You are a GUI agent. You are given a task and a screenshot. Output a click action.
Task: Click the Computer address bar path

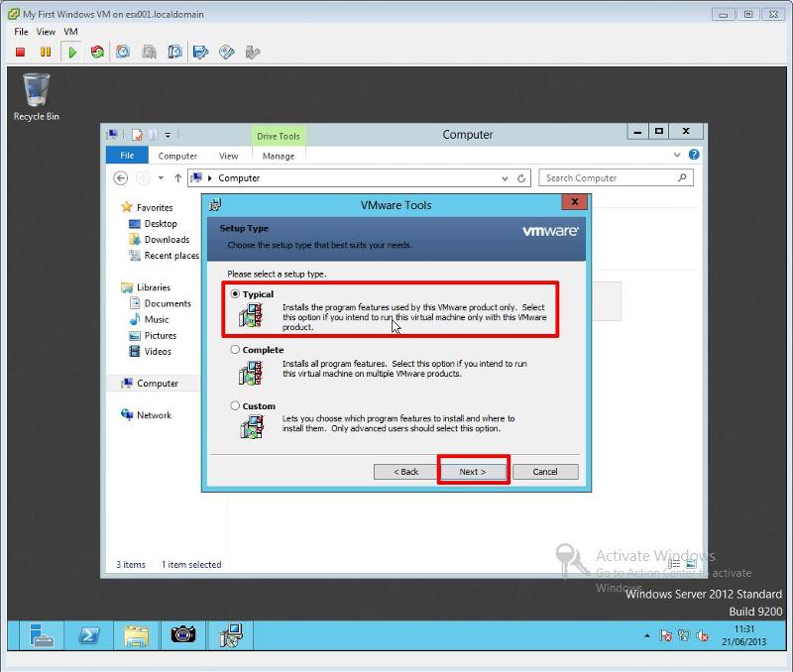pos(239,178)
